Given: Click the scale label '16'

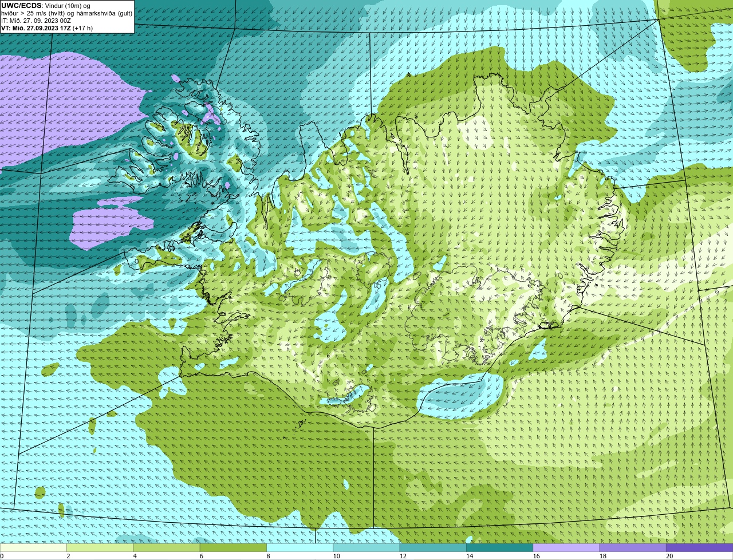Looking at the screenshot, I should pos(536,556).
